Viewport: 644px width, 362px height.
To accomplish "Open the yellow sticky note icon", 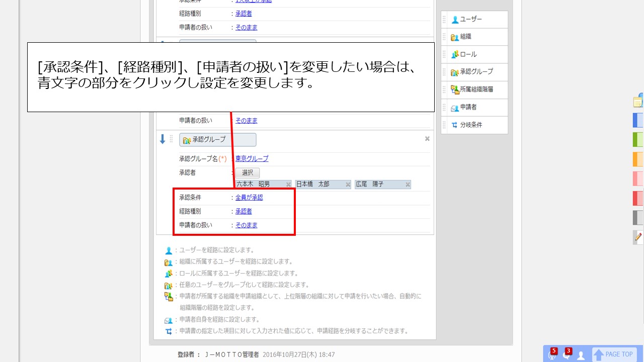I will tap(638, 101).
